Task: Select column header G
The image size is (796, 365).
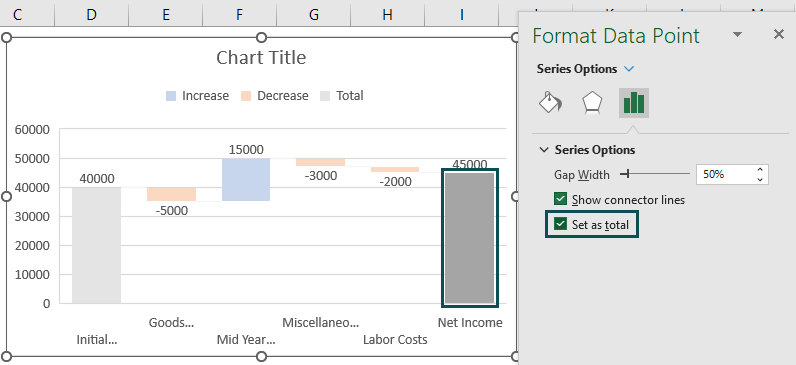Action: (x=314, y=15)
